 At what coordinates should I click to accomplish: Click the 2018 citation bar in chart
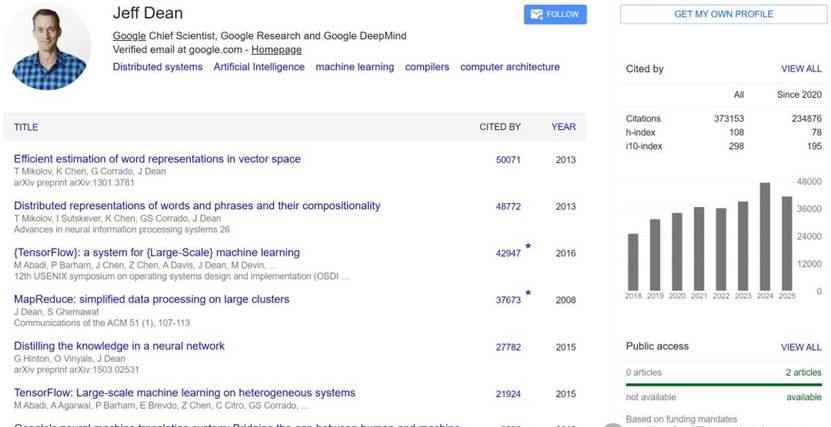[x=633, y=262]
